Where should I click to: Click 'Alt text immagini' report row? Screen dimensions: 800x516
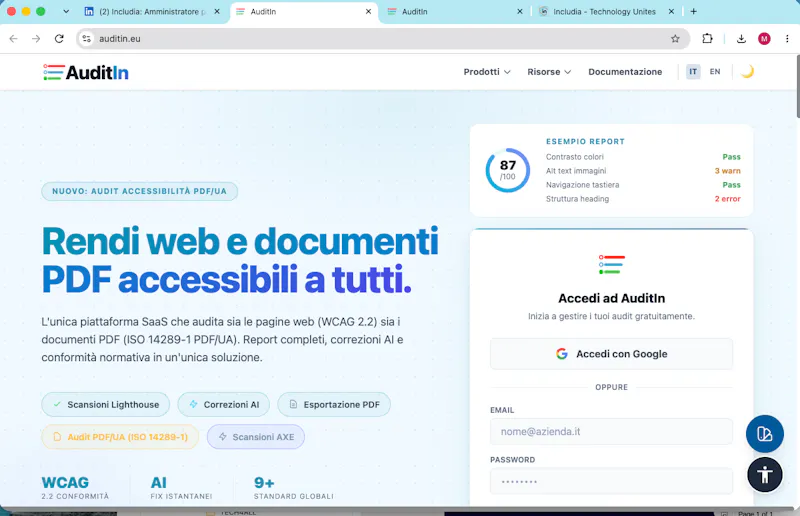click(x=643, y=171)
